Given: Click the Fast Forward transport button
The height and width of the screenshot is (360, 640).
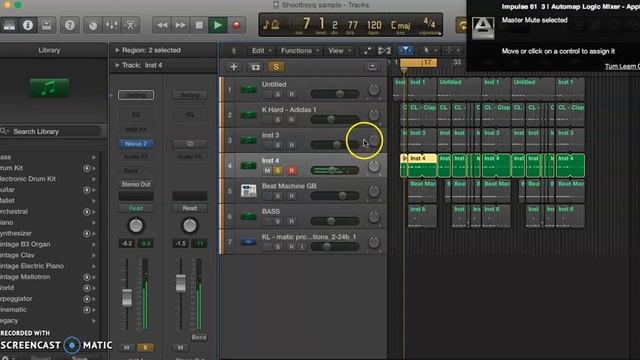Looking at the screenshot, I should click(x=180, y=25).
